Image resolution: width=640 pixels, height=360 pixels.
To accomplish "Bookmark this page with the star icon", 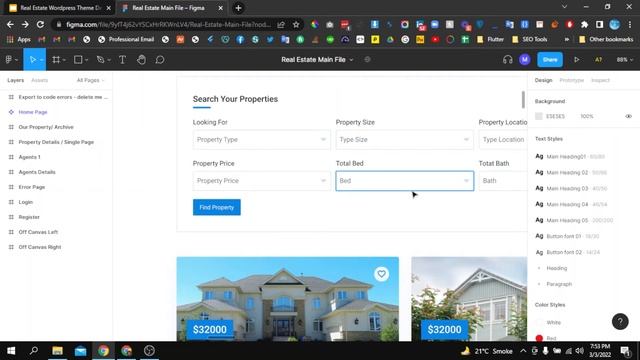I will (x=296, y=24).
